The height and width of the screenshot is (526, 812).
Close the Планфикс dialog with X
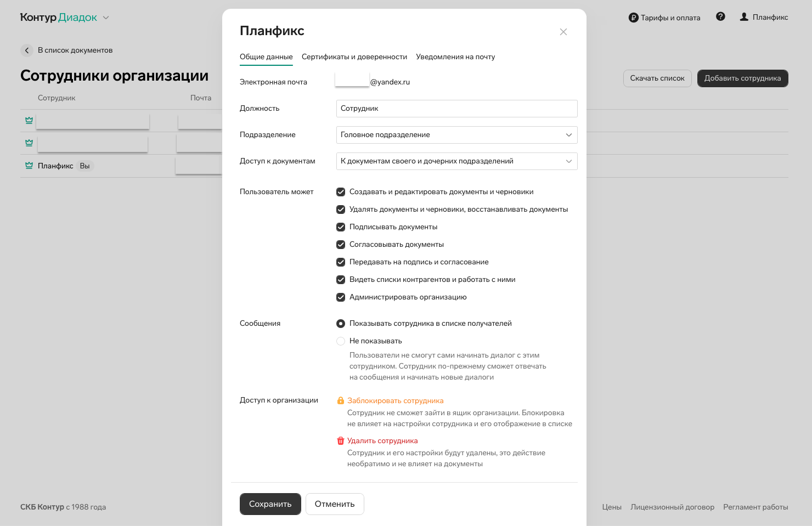click(x=563, y=32)
